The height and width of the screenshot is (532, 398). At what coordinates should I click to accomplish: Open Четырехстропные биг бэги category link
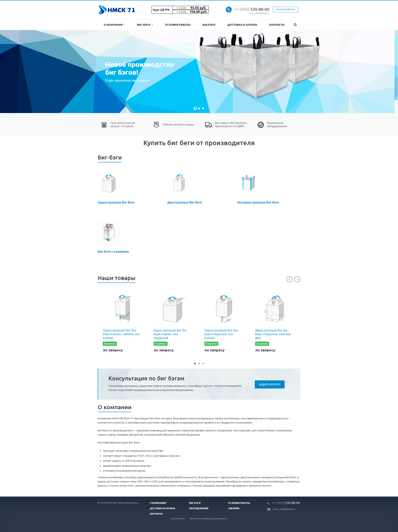click(x=258, y=202)
